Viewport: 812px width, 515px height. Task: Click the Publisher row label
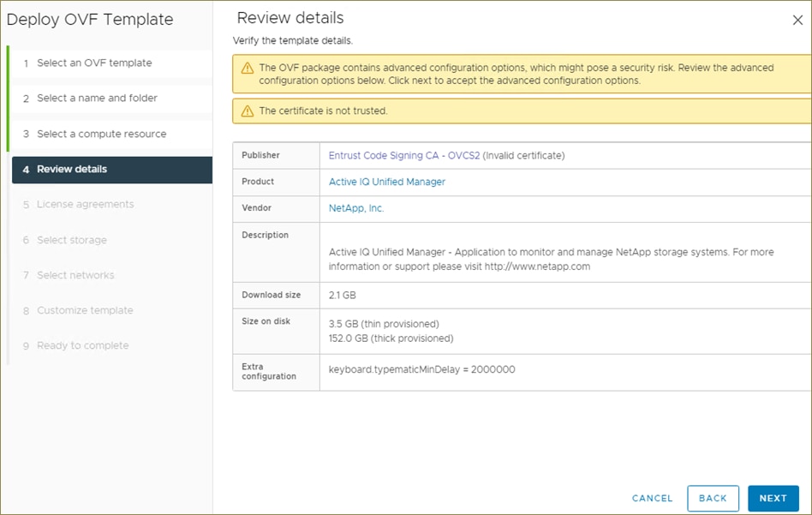click(x=260, y=155)
